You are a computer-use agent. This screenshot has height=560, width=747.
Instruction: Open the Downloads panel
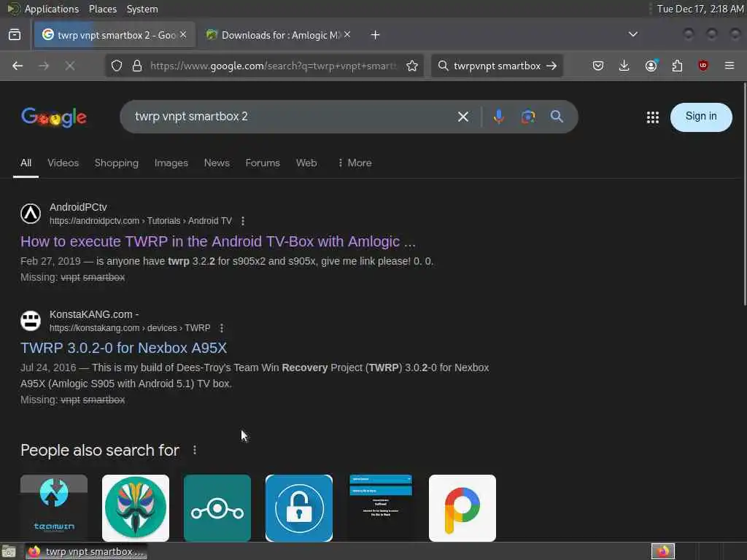pyautogui.click(x=624, y=66)
